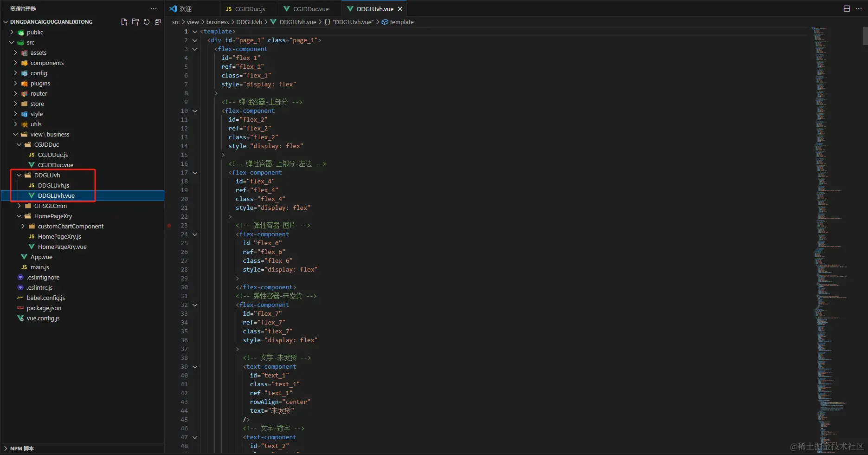
Task: Collapse the DDGLUvh folder in the tree
Action: coord(19,175)
